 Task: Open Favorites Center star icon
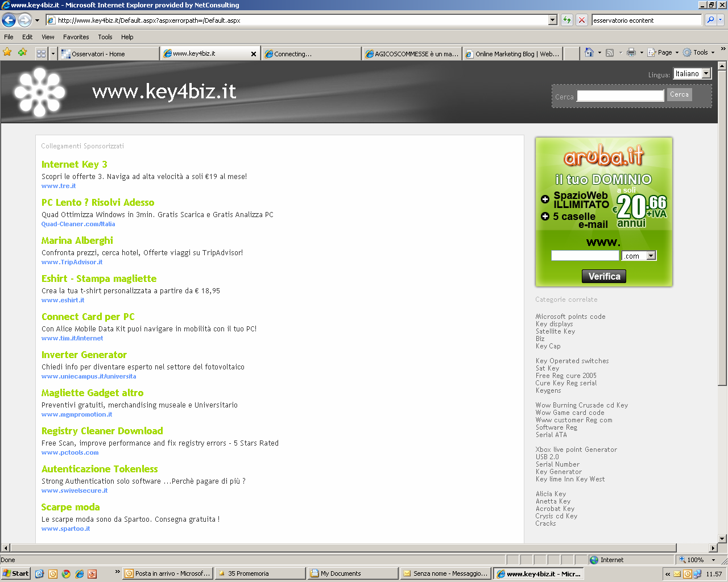point(7,52)
